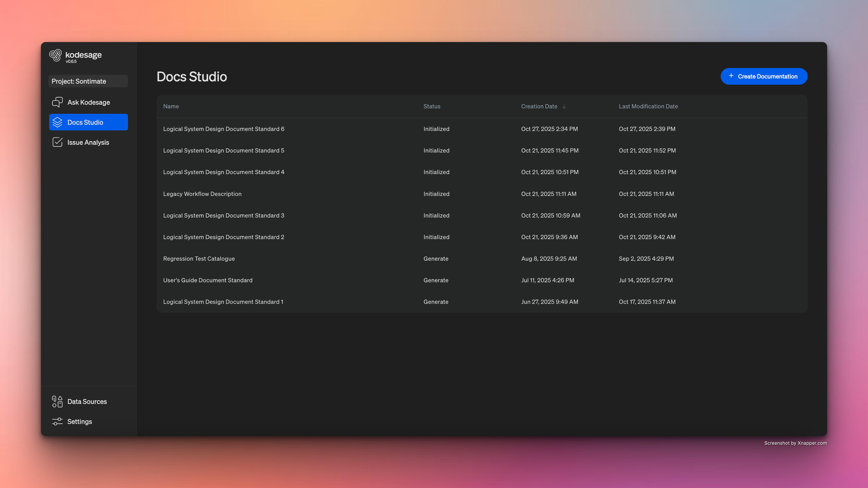Click creation date Aug 8, 2025 9:25 AM
The image size is (868, 488).
(549, 259)
